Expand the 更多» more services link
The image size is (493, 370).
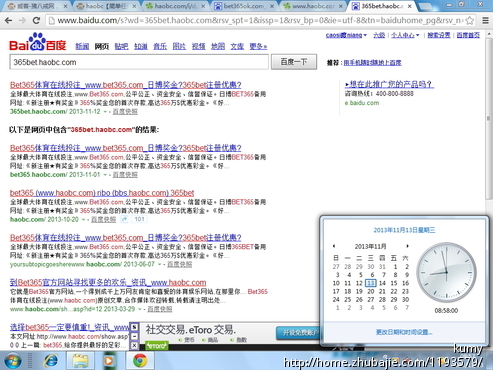point(258,46)
